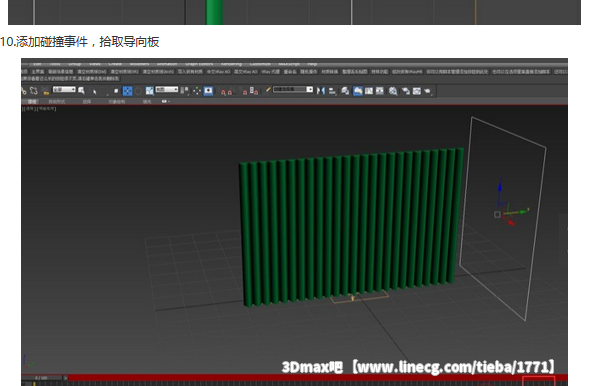Expand the named selection sets dropdown
The height and width of the screenshot is (386, 594).
293,89
